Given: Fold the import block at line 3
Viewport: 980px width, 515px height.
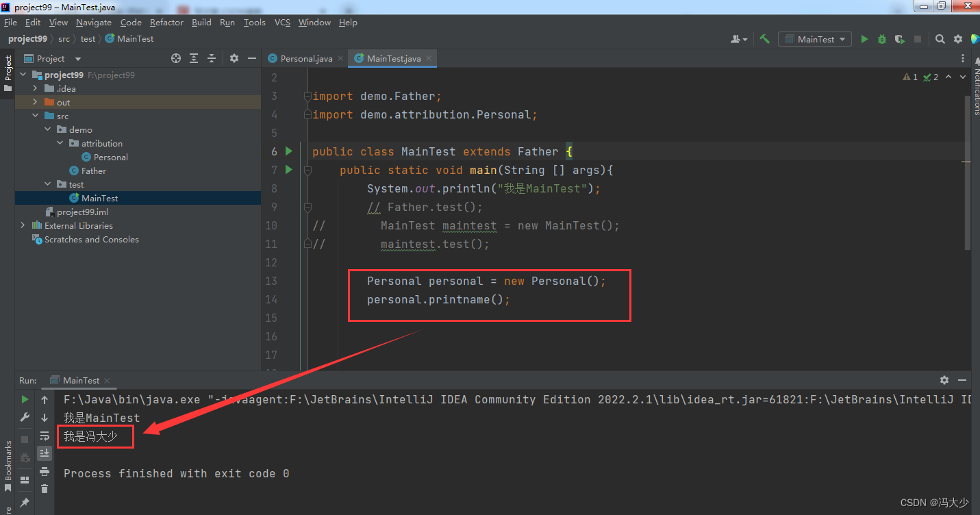Looking at the screenshot, I should tap(307, 97).
